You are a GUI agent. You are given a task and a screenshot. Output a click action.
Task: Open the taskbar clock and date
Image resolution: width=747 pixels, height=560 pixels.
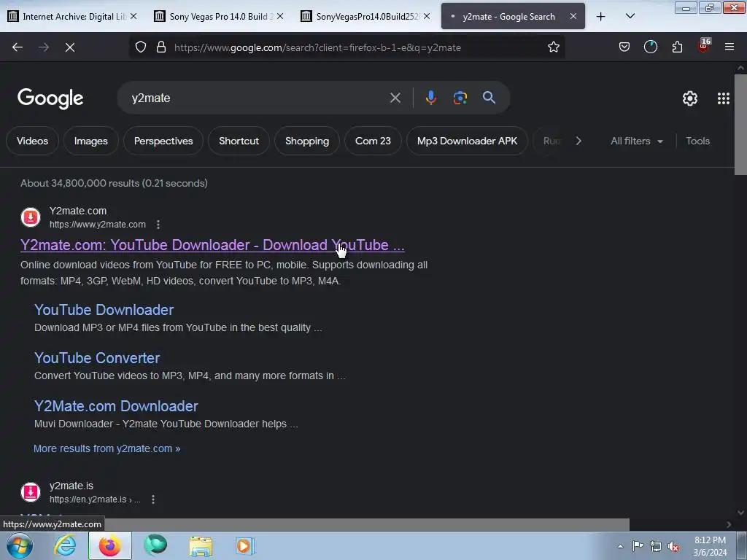[x=710, y=546]
